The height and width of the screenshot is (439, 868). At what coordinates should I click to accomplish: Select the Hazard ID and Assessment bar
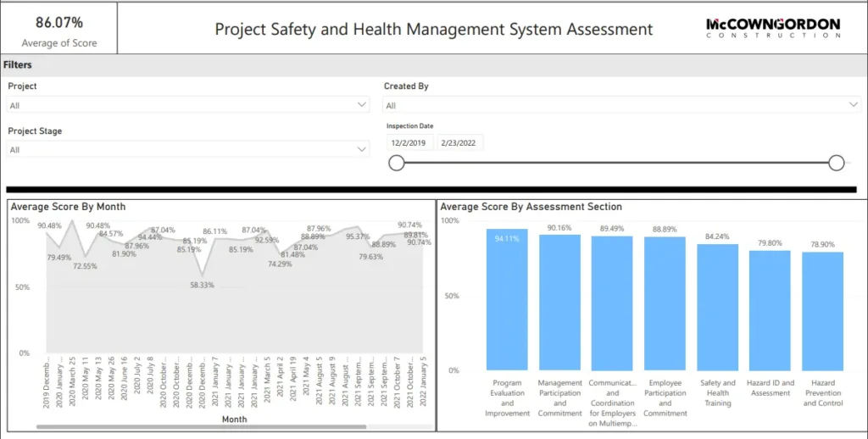770,310
